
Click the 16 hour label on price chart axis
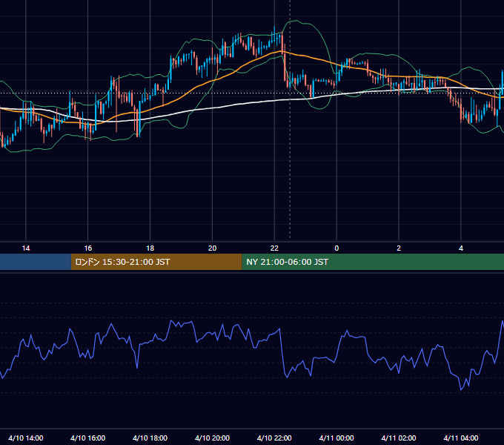[x=87, y=248]
